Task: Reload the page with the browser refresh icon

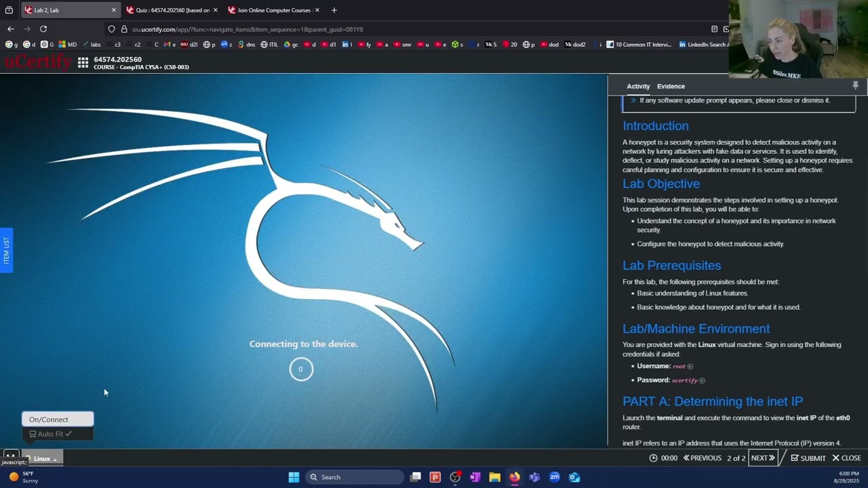Action: click(43, 29)
